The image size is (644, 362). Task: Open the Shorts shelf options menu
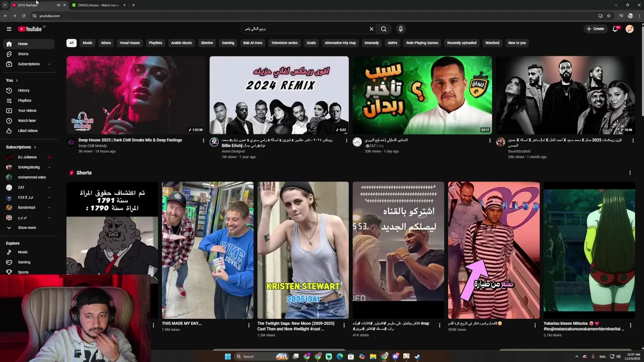630,172
